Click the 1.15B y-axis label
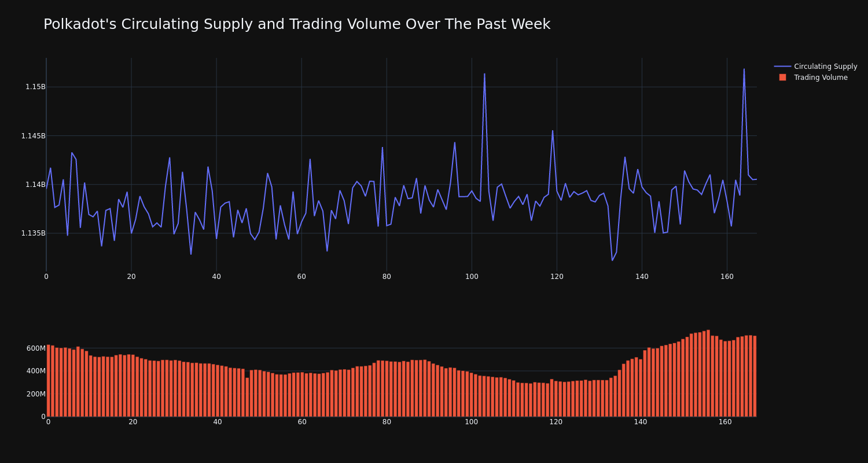The height and width of the screenshot is (463, 868). click(35, 87)
